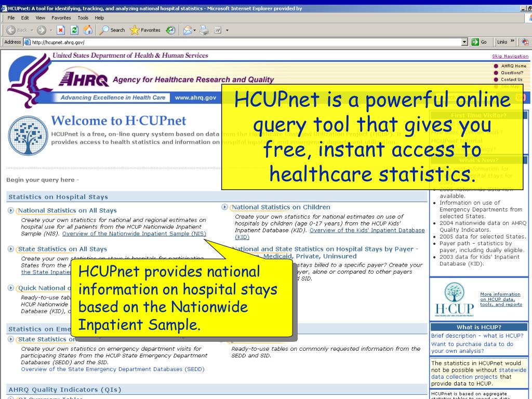Click the Mail envelope icon
The height and width of the screenshot is (399, 532).
click(x=187, y=30)
